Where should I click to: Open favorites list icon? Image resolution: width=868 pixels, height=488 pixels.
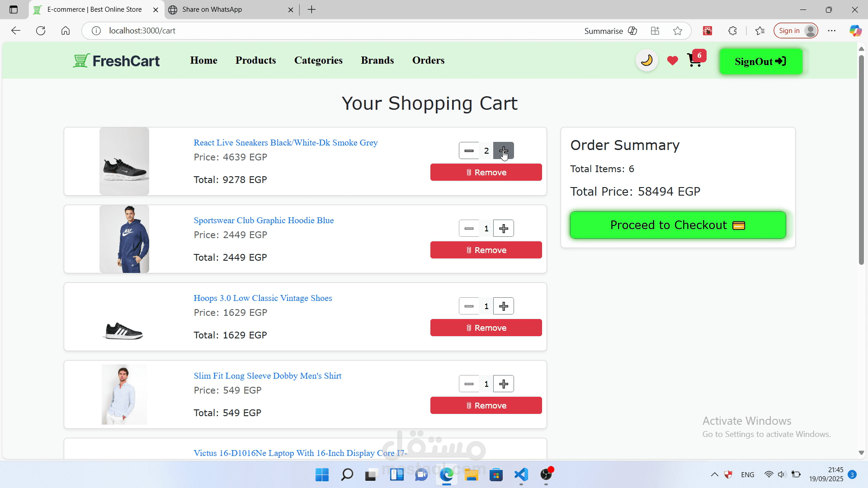point(760,31)
